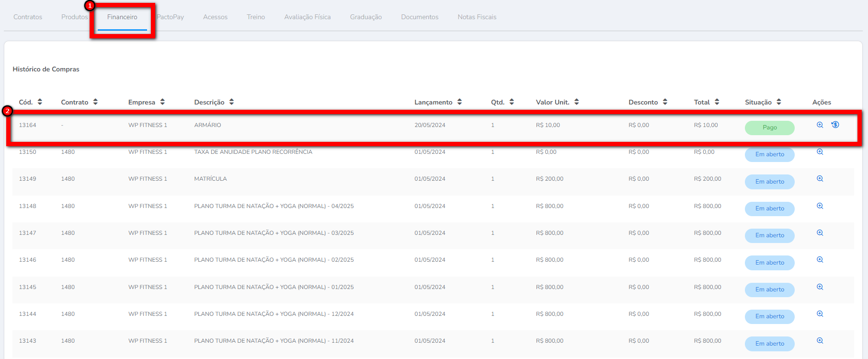This screenshot has width=868, height=359.
Task: Sort rows by Descrição header
Action: [x=231, y=102]
